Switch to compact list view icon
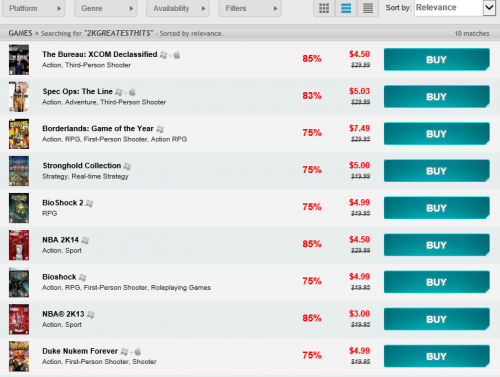 (368, 8)
